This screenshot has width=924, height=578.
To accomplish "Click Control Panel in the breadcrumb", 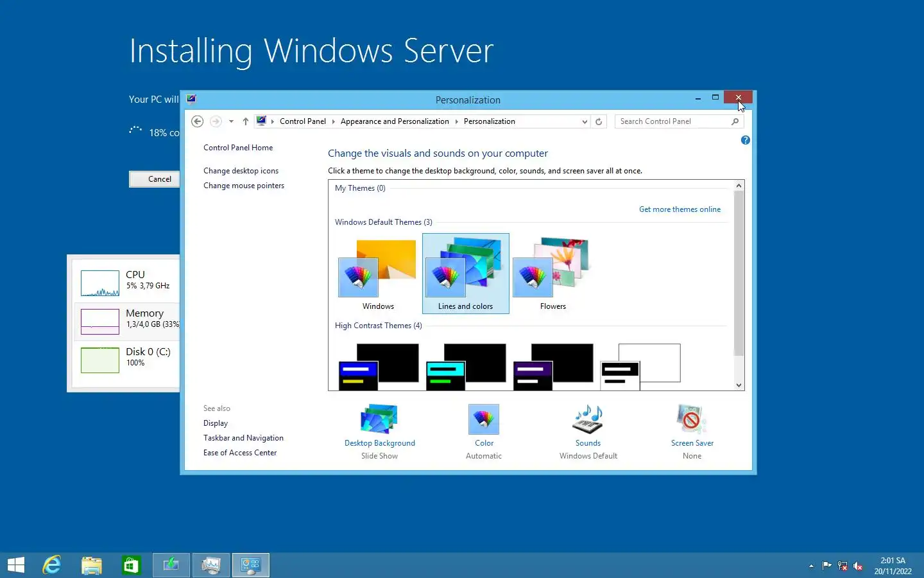I will (303, 121).
